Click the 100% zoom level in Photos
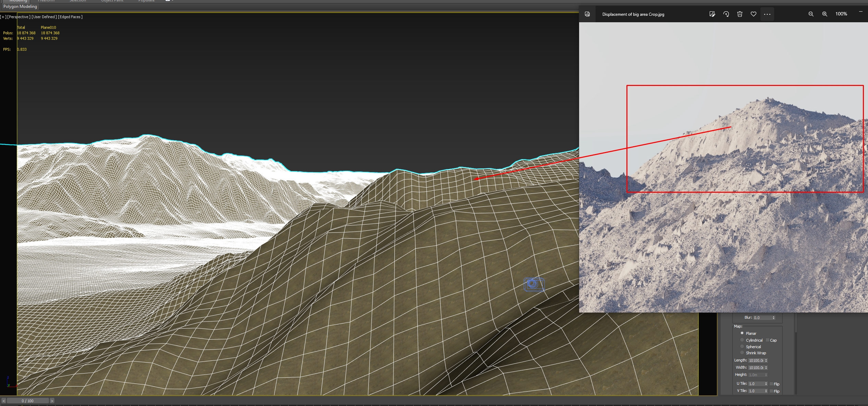The height and width of the screenshot is (406, 868). pyautogui.click(x=841, y=14)
